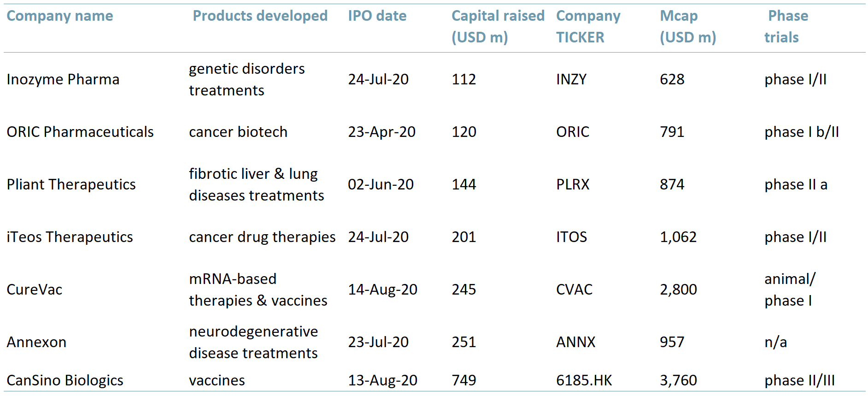The image size is (868, 396).
Task: Select the 3,760 market cap value
Action: click(678, 380)
